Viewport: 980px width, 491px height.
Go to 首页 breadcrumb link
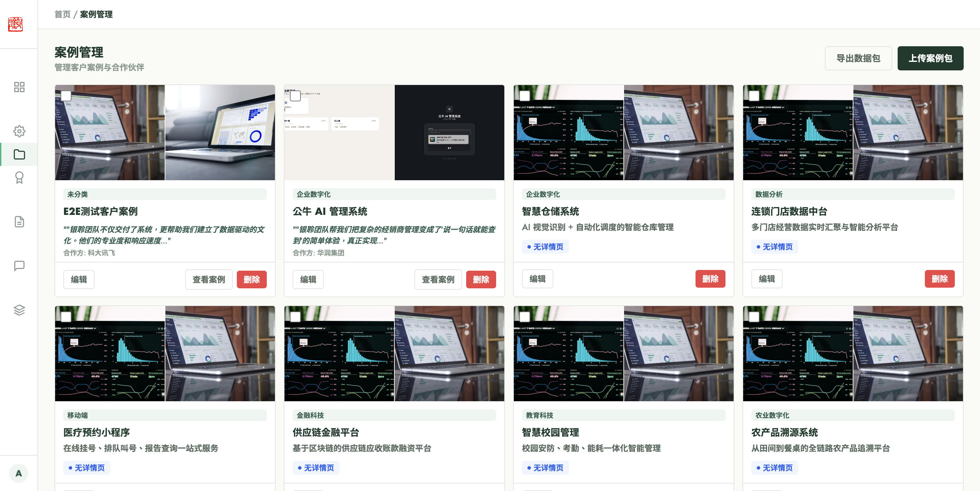(62, 14)
